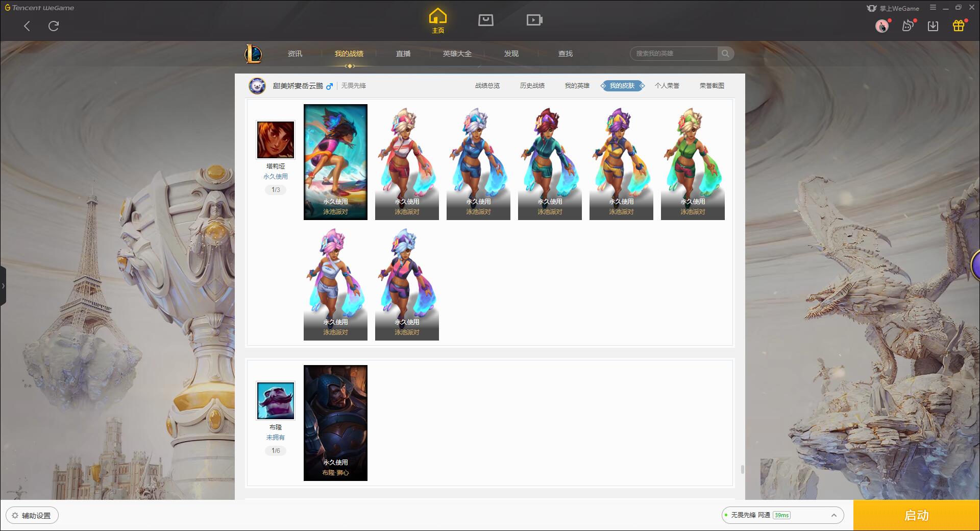Select white Taliyah chroma with pink hair
980x531 pixels.
[x=335, y=283]
